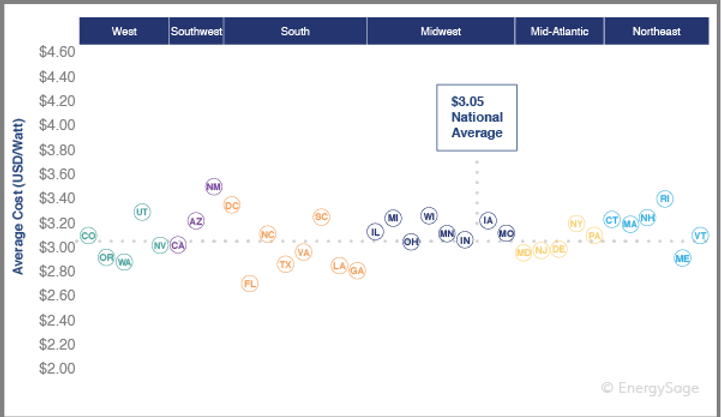Click the SC state marker
The height and width of the screenshot is (417, 721).
coord(321,217)
